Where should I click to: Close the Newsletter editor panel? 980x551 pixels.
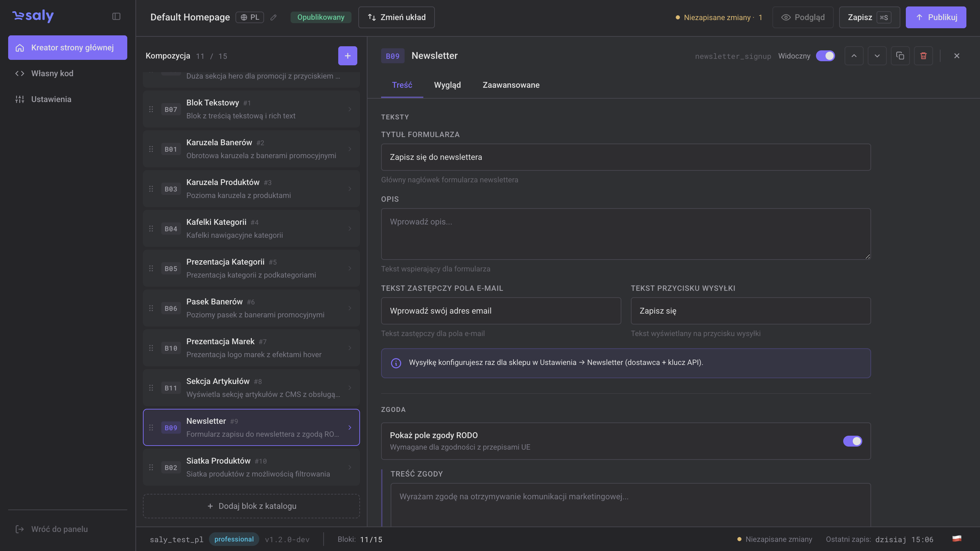(x=957, y=56)
